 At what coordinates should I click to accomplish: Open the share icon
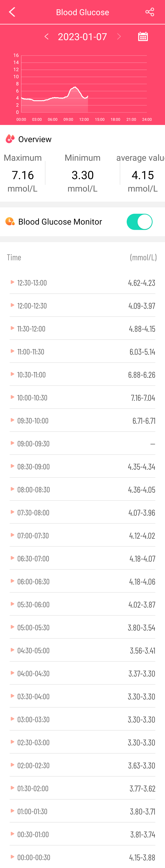pyautogui.click(x=150, y=12)
